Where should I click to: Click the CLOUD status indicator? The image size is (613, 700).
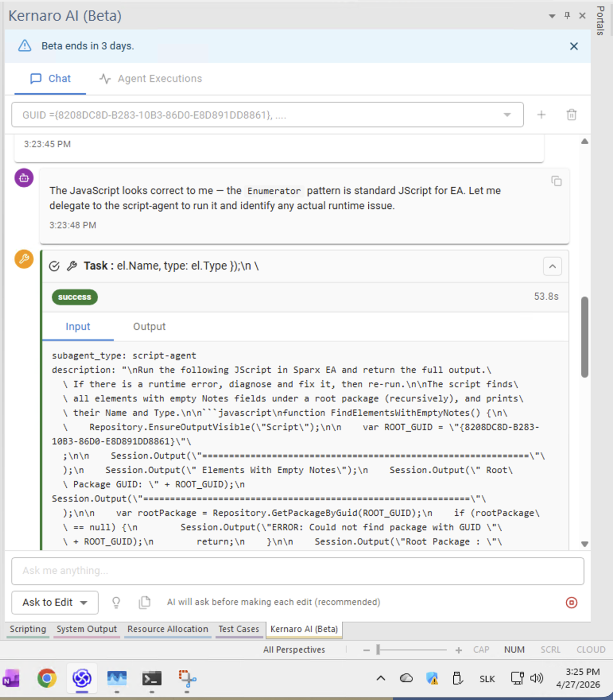591,650
